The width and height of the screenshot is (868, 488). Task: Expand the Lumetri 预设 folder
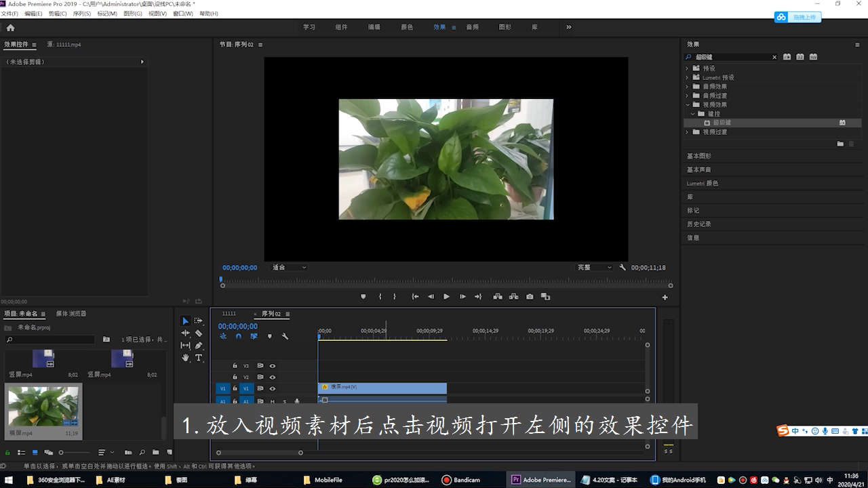[x=687, y=77]
